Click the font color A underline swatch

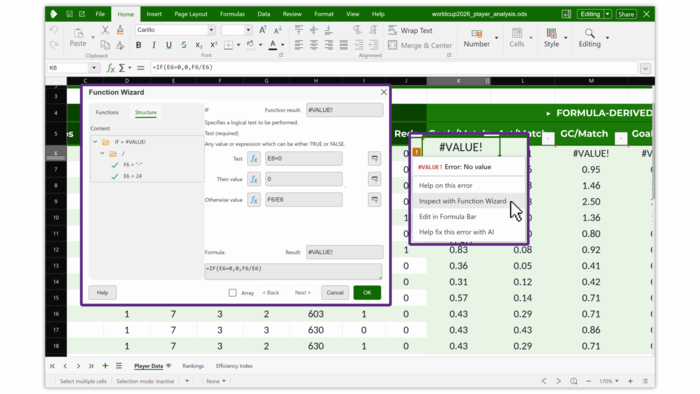click(x=272, y=45)
